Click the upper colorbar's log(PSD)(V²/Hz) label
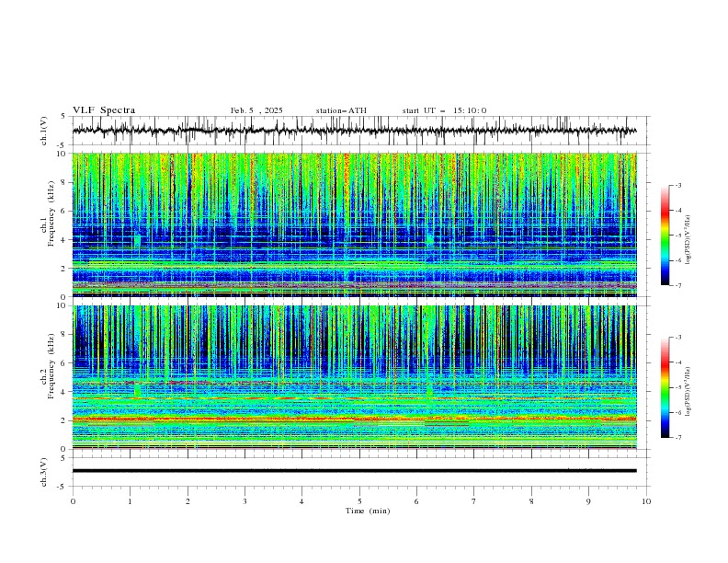 pos(688,240)
